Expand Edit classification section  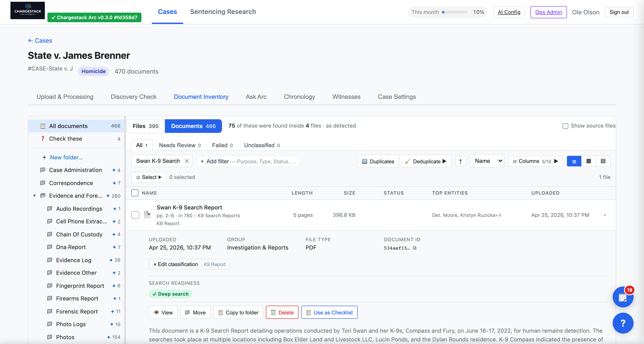point(189,264)
